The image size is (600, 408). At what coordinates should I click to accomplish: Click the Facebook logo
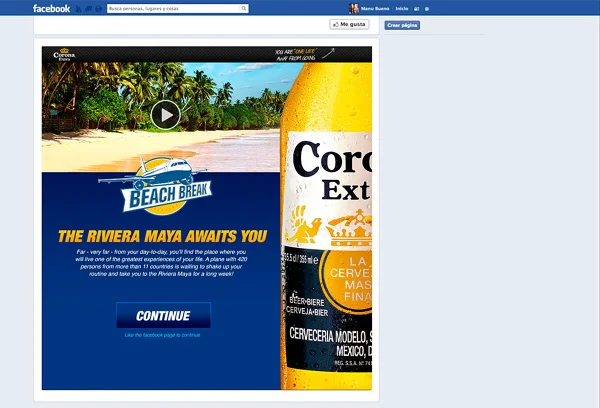pyautogui.click(x=51, y=8)
